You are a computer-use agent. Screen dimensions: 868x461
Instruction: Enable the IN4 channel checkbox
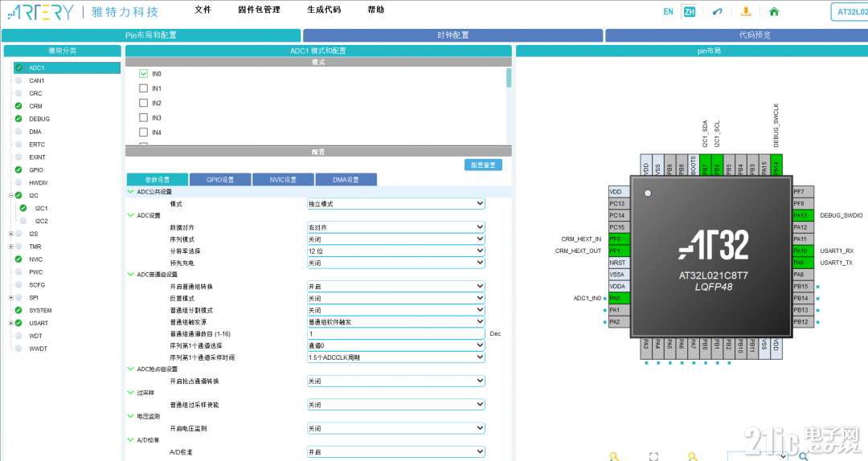point(143,133)
